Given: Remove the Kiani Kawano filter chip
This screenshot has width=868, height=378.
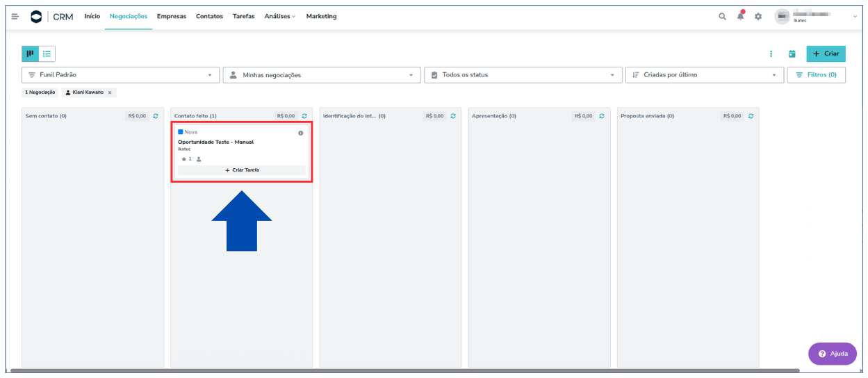Looking at the screenshot, I should (110, 92).
